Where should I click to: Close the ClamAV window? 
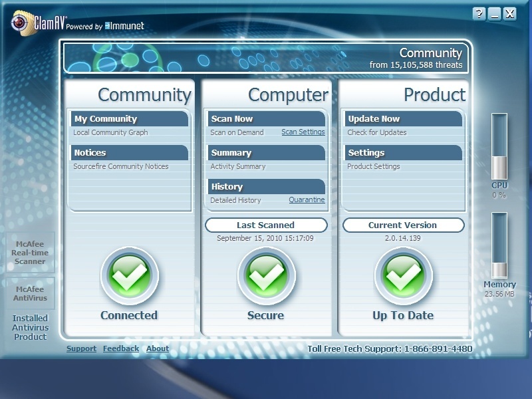tap(510, 14)
